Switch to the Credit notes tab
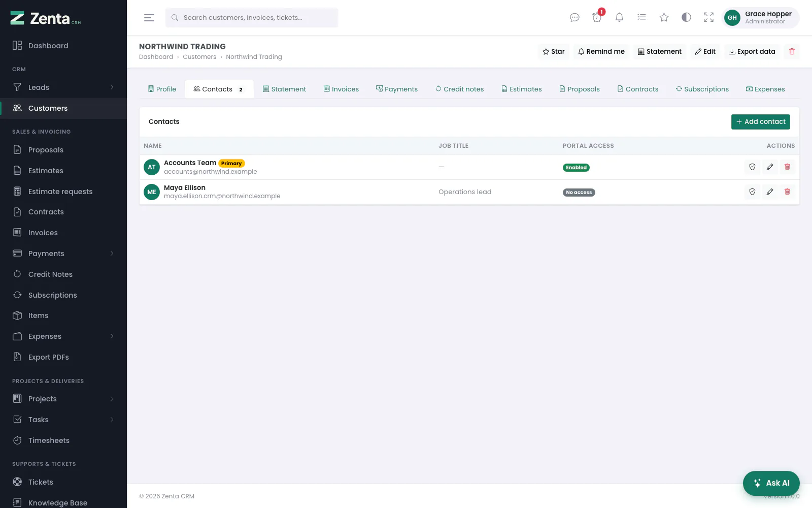The width and height of the screenshot is (812, 508). 459,89
